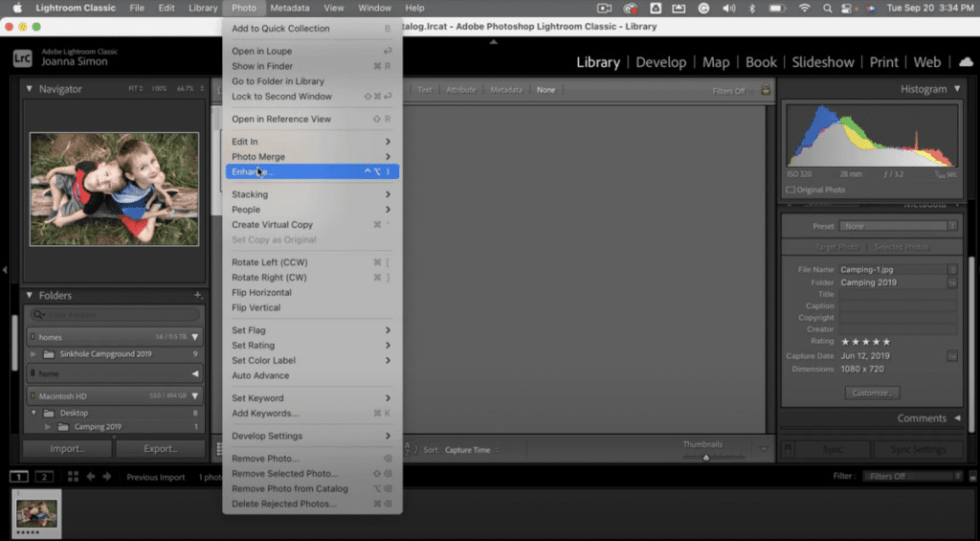This screenshot has width=980, height=541.
Task: Select the Camping 2019 folder row
Action: pyautogui.click(x=115, y=426)
